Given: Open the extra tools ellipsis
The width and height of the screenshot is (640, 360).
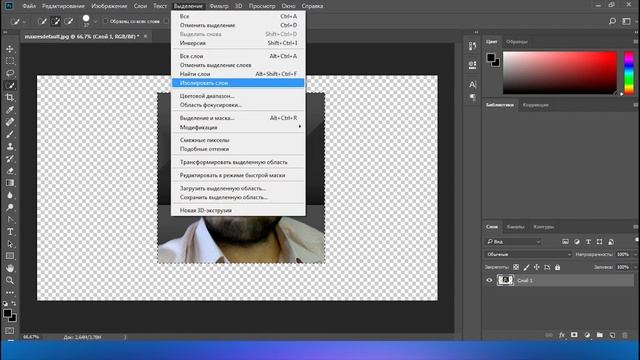Looking at the screenshot, I should point(10,293).
